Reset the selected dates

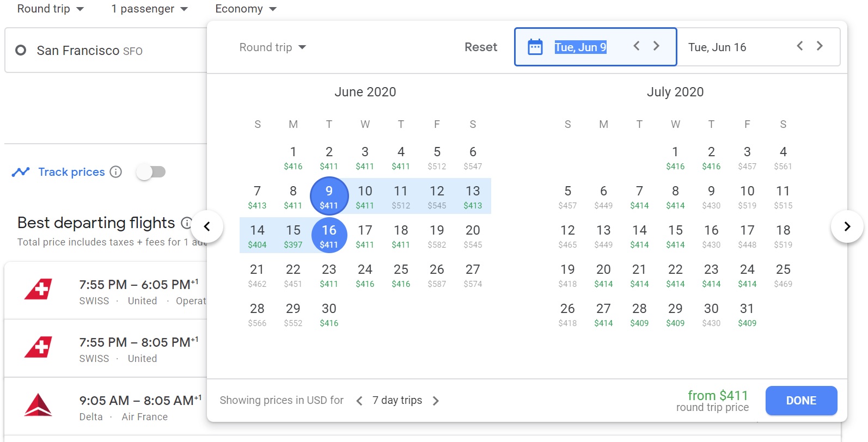tap(480, 47)
